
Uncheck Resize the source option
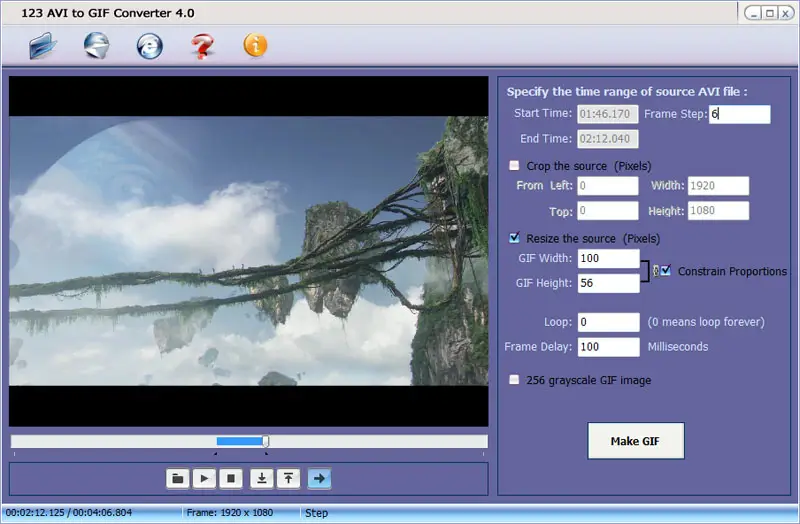click(514, 238)
